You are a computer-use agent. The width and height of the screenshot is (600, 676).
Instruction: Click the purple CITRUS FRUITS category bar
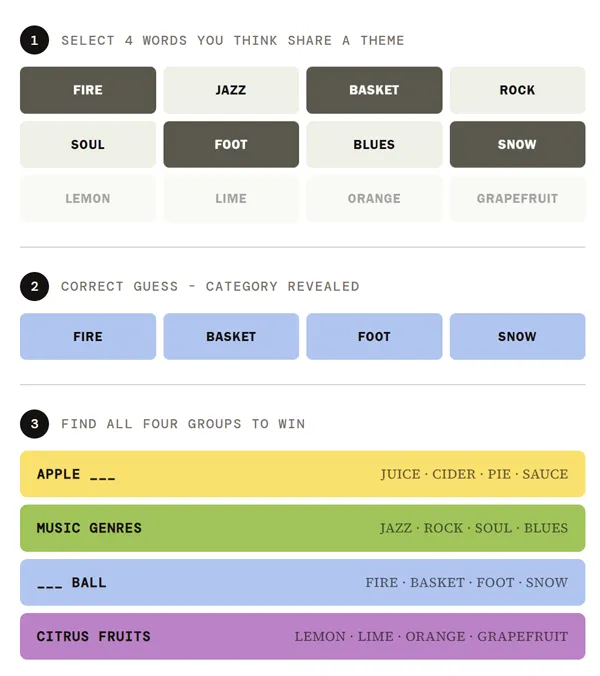[x=302, y=636]
